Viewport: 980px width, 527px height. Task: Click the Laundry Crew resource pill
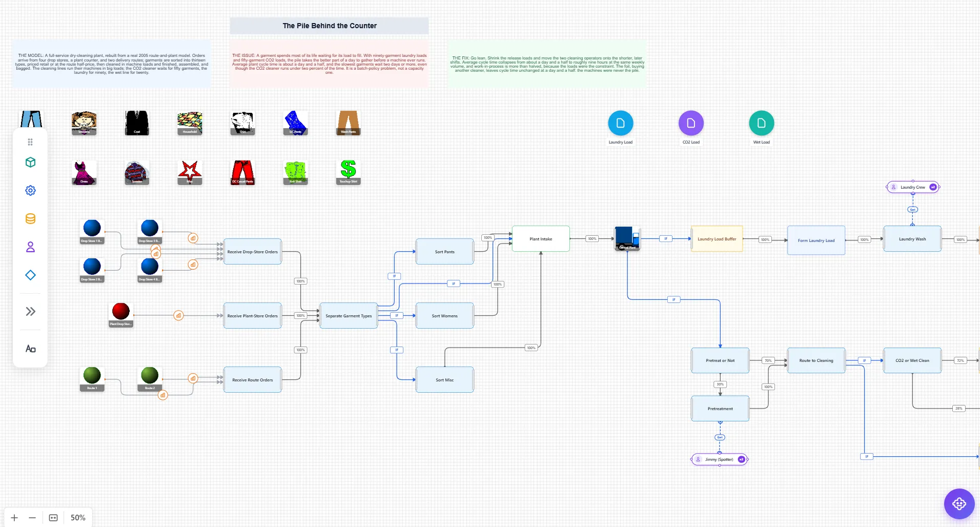tap(913, 187)
